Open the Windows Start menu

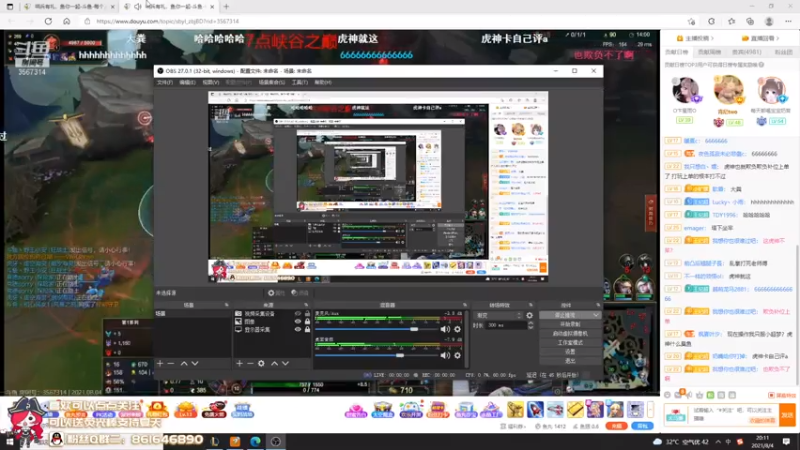pos(10,442)
